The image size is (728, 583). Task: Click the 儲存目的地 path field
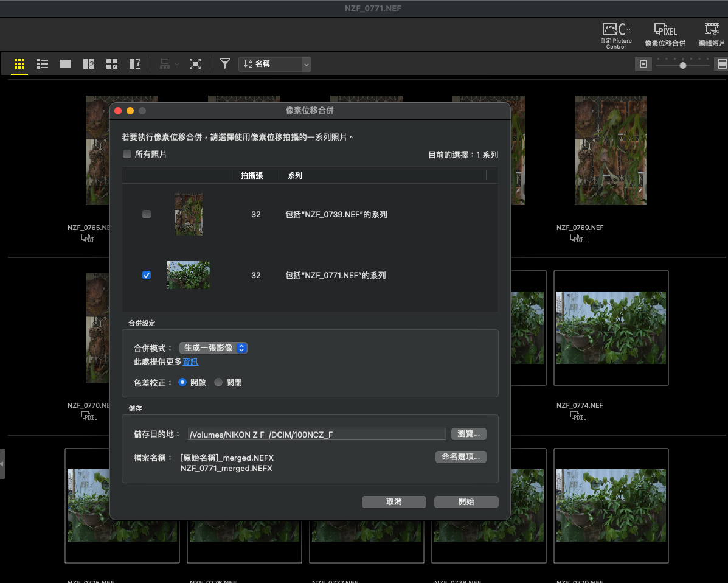pyautogui.click(x=316, y=435)
